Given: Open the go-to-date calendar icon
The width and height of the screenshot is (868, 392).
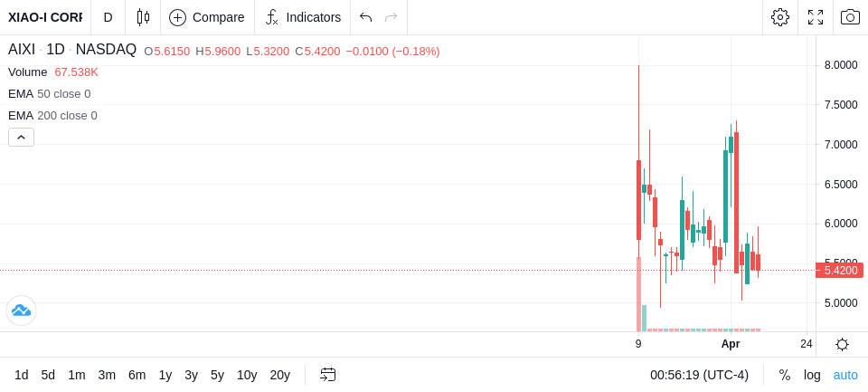Looking at the screenshot, I should (x=327, y=375).
